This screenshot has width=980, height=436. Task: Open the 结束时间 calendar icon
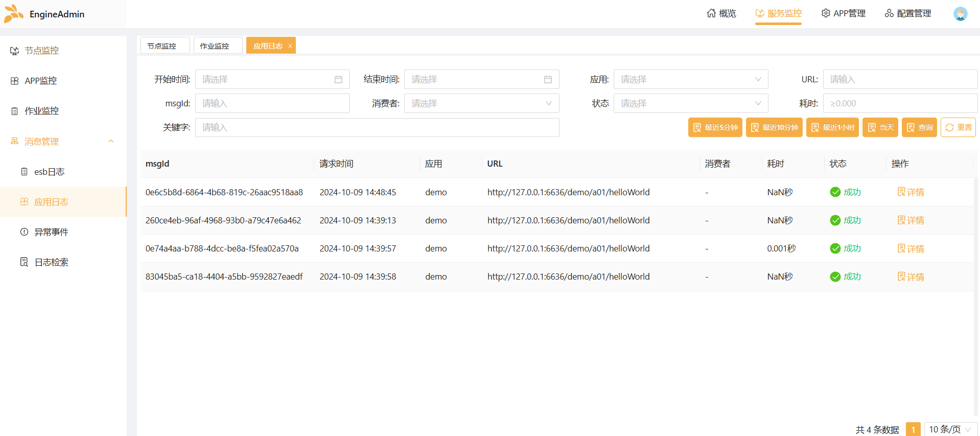click(548, 79)
